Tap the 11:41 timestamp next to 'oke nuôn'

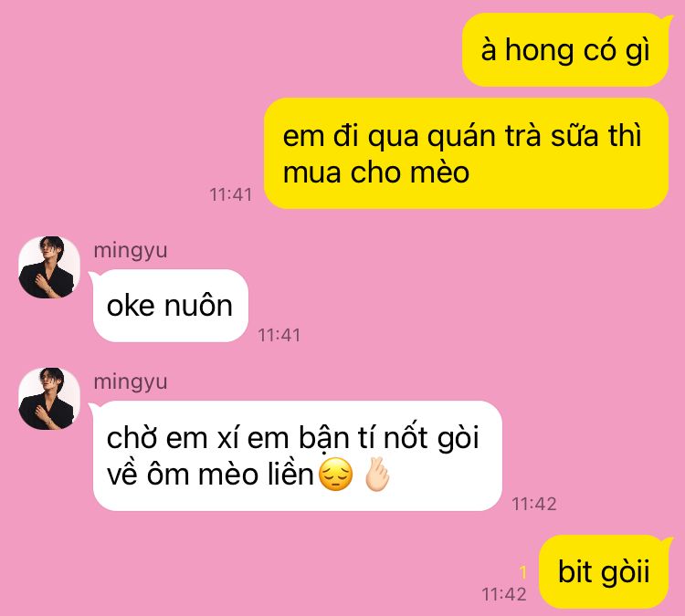(x=279, y=335)
